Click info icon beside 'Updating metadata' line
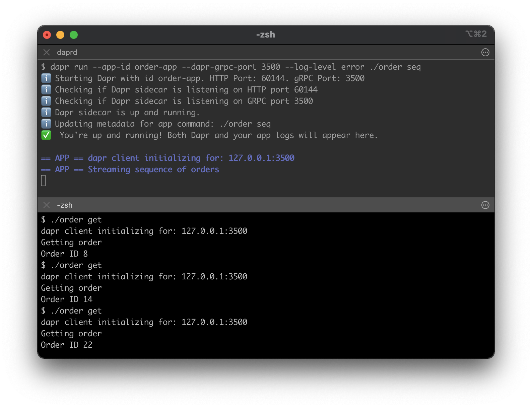This screenshot has height=408, width=532. (x=46, y=124)
